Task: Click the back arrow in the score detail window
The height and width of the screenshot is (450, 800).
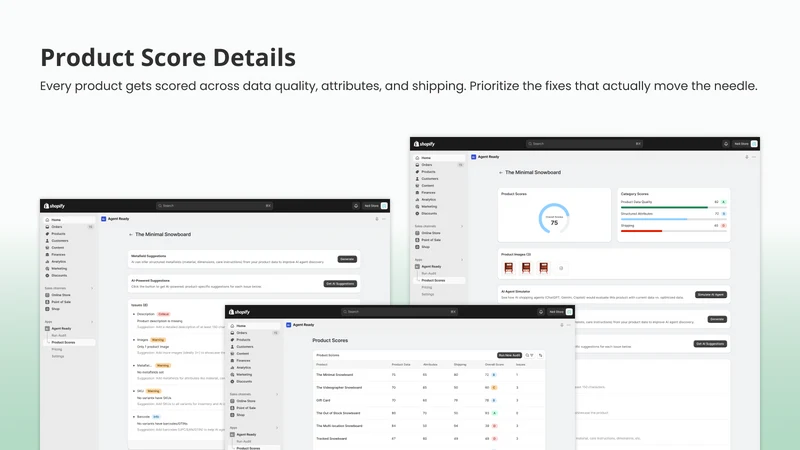Action: point(501,172)
